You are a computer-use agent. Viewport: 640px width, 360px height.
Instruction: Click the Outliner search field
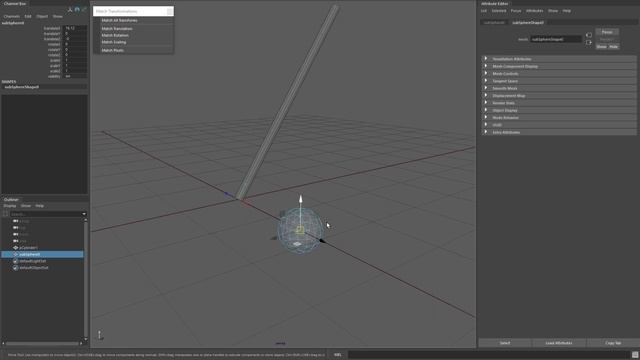coord(45,214)
